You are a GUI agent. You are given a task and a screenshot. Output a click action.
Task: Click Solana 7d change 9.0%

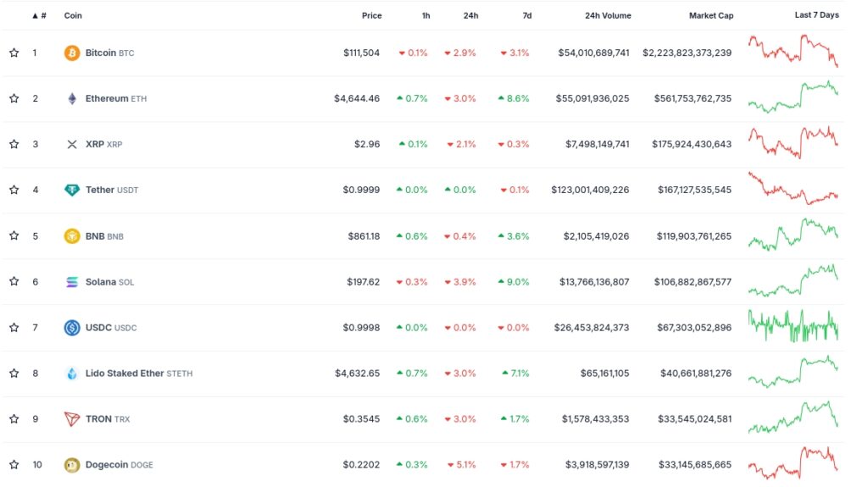pyautogui.click(x=514, y=282)
